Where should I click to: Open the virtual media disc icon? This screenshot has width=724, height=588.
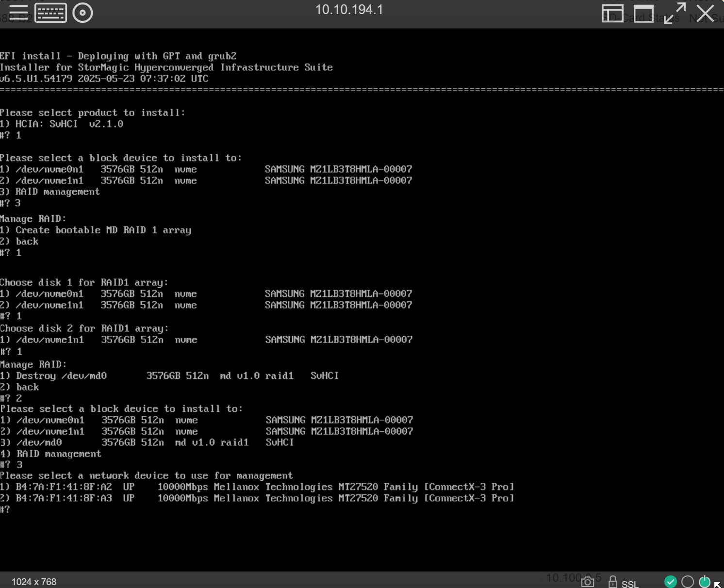[x=82, y=13]
